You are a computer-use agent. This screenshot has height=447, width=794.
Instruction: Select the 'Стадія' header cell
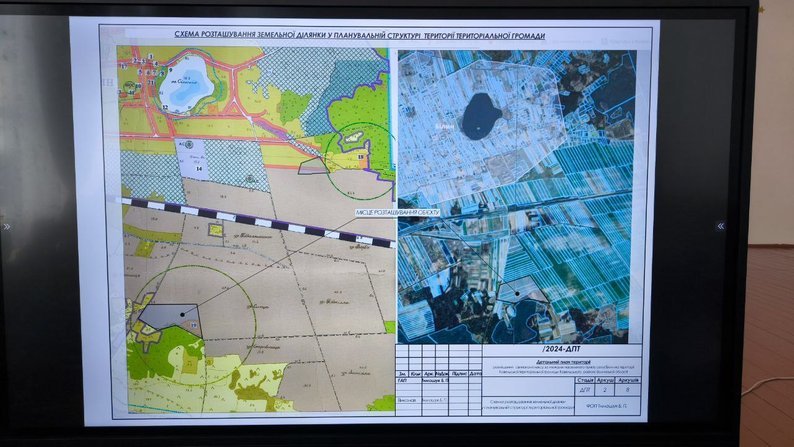(x=585, y=380)
